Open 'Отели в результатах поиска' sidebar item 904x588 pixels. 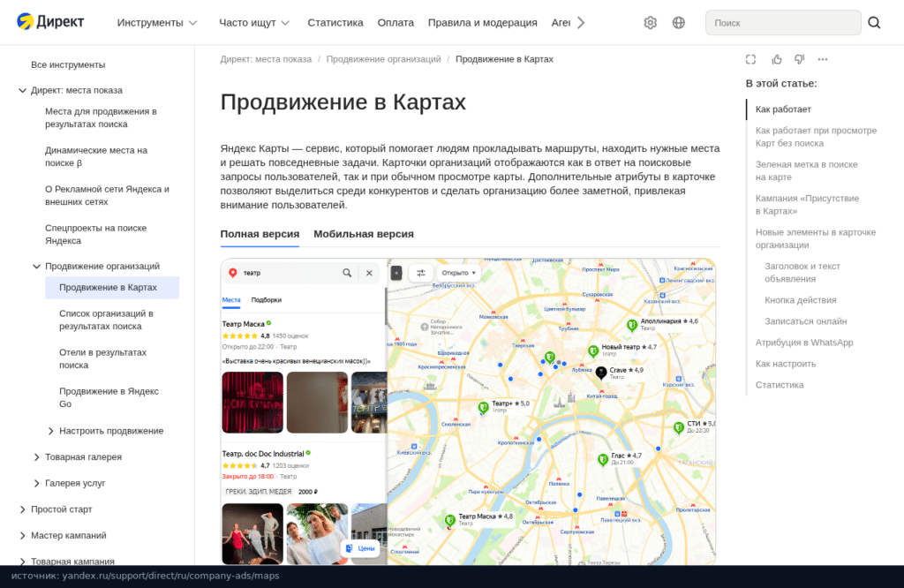(102, 358)
